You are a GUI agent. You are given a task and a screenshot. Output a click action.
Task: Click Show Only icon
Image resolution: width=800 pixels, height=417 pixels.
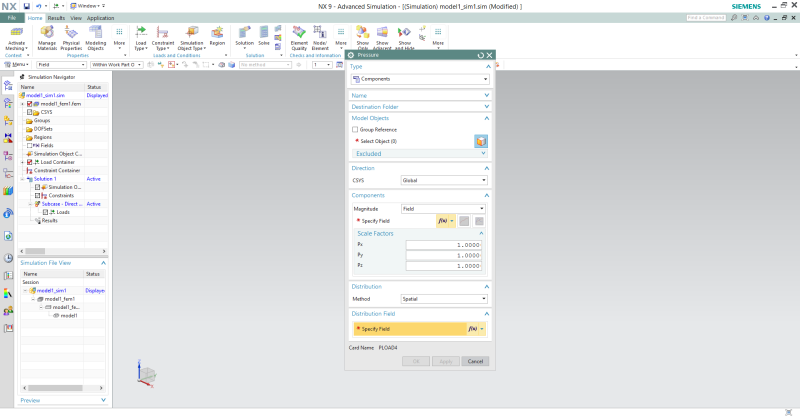coord(362,33)
